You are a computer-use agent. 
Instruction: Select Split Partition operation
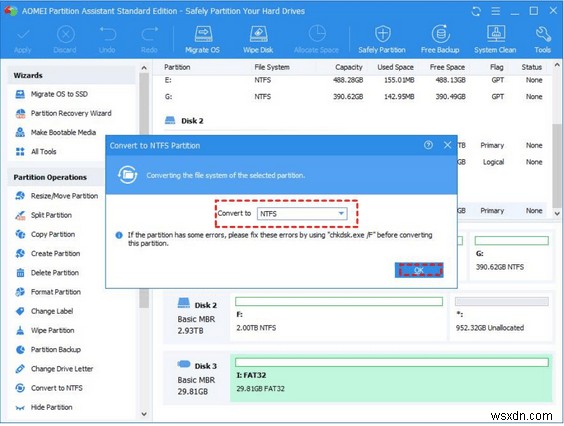(44, 215)
